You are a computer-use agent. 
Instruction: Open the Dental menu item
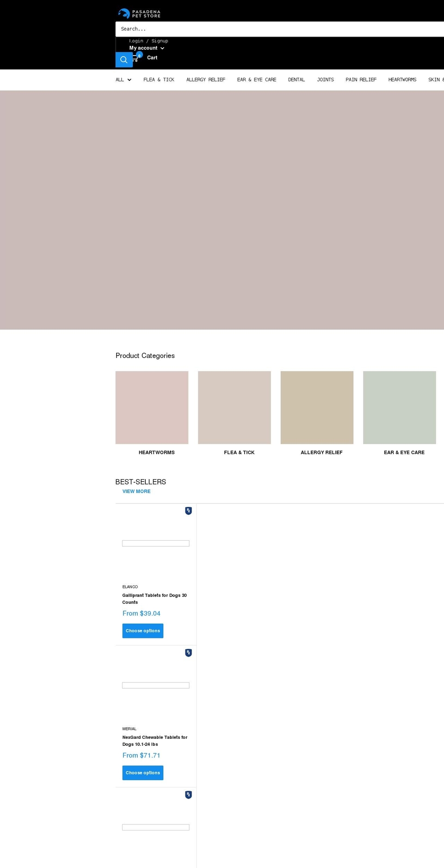(x=296, y=80)
